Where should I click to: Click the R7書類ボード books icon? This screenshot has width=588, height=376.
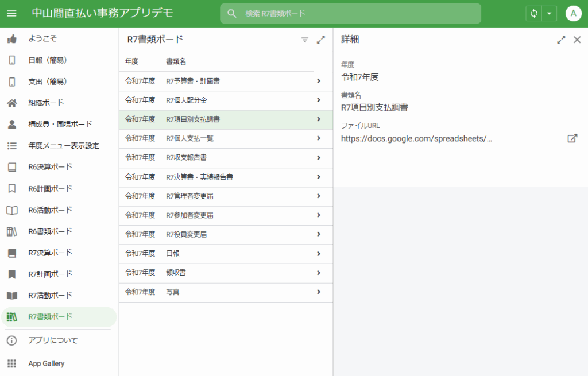(12, 317)
